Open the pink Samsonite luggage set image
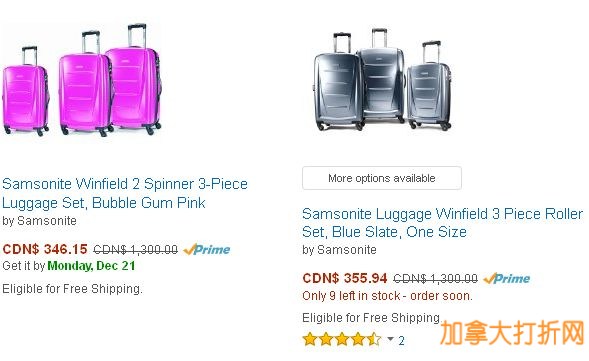This screenshot has height=361, width=589. 82,79
